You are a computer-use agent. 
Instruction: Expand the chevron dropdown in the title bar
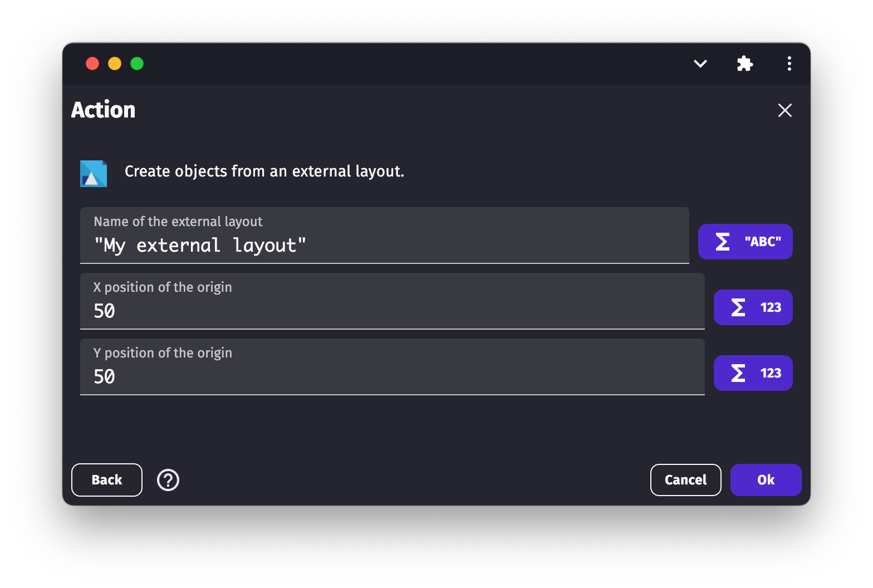pos(700,63)
